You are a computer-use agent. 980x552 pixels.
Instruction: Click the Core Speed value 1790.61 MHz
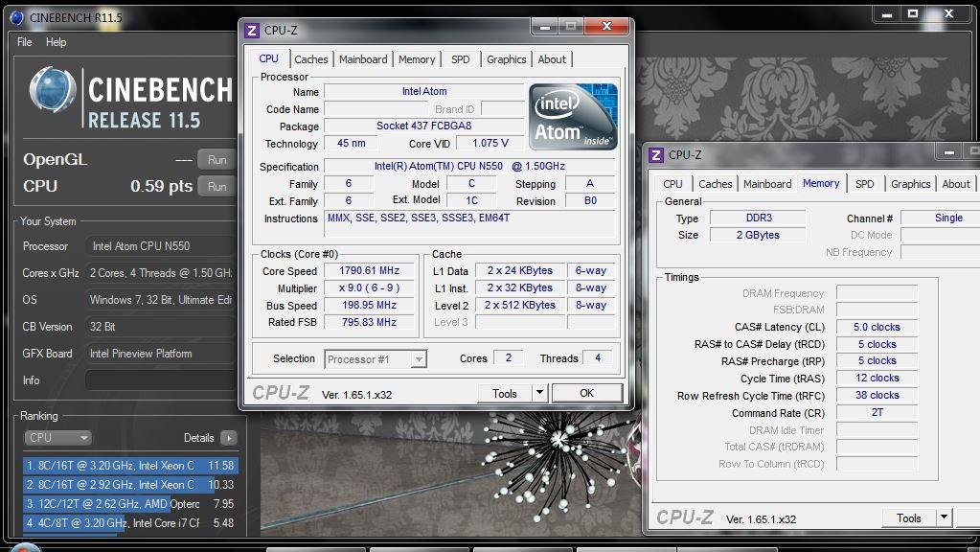pos(370,270)
